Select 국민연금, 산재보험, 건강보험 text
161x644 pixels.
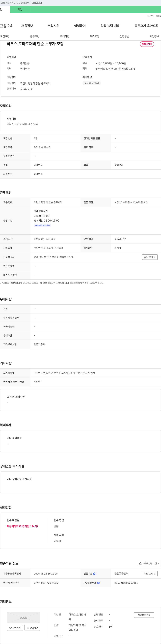48,248
